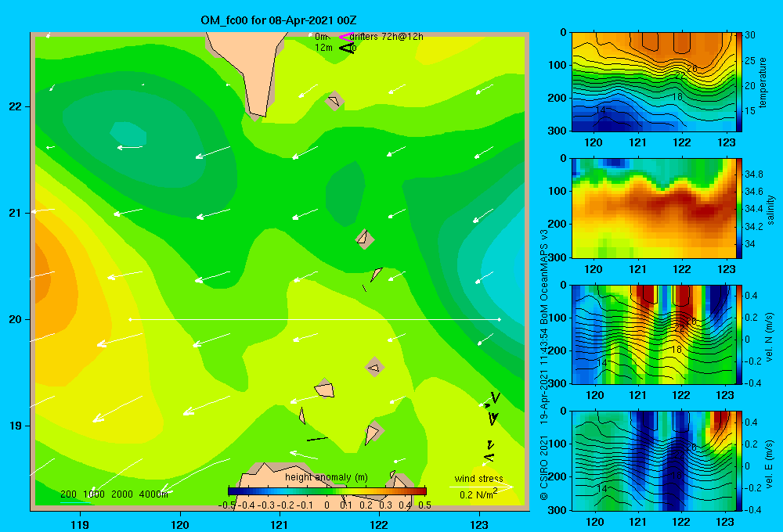
Task: Click the "vel. N (m/s)" axis label
Action: tap(770, 337)
